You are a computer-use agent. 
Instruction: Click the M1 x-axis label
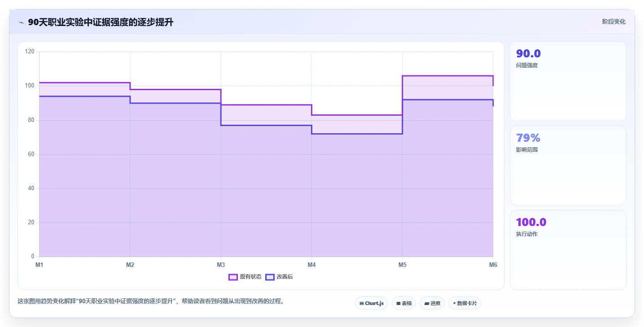(x=39, y=265)
